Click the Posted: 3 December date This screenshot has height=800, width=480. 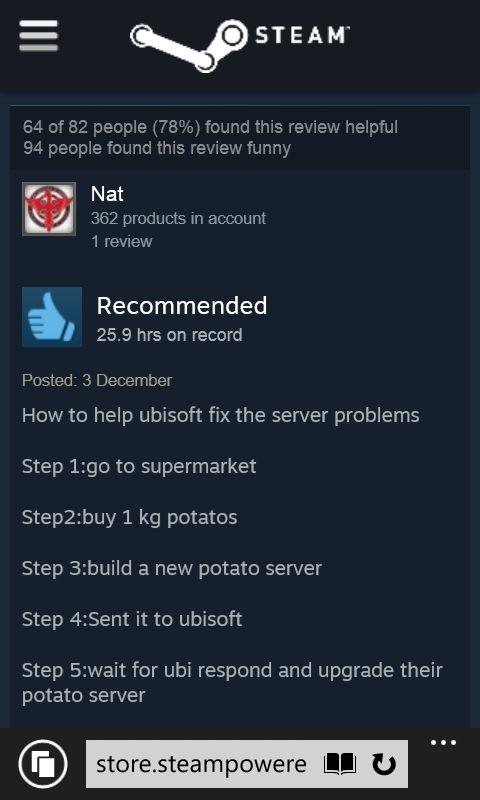(97, 380)
